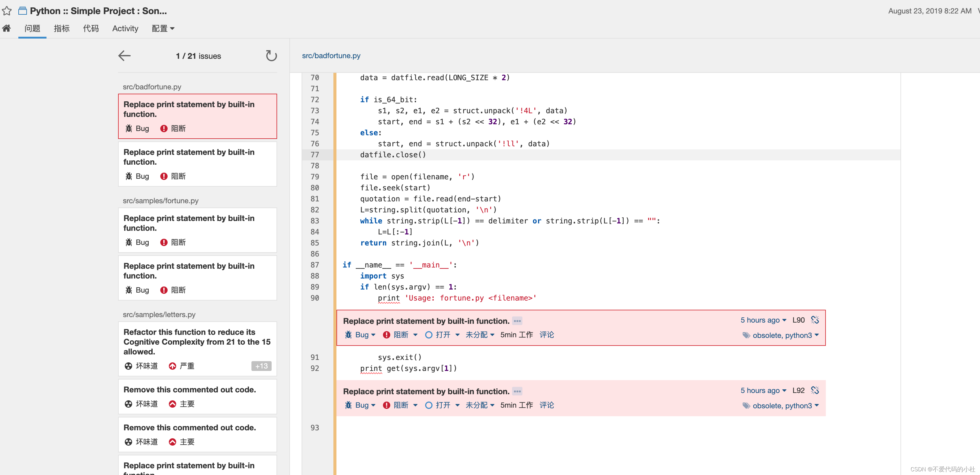980x475 pixels.
Task: Click the back navigation arrow icon
Action: click(124, 56)
